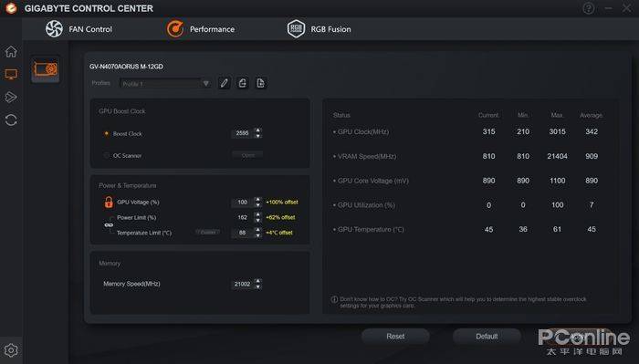The width and height of the screenshot is (639, 364).
Task: Click the GPU Clock(MHz) status row label
Action: click(x=363, y=132)
